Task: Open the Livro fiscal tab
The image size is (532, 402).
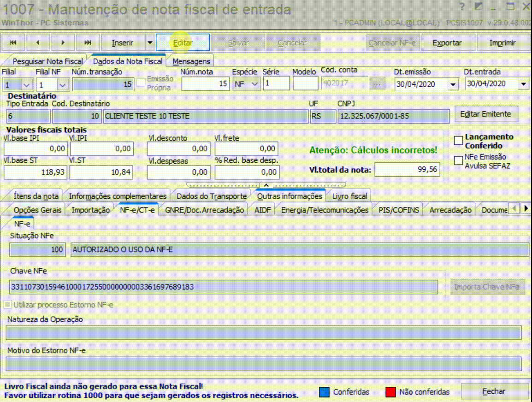Action: (x=349, y=196)
